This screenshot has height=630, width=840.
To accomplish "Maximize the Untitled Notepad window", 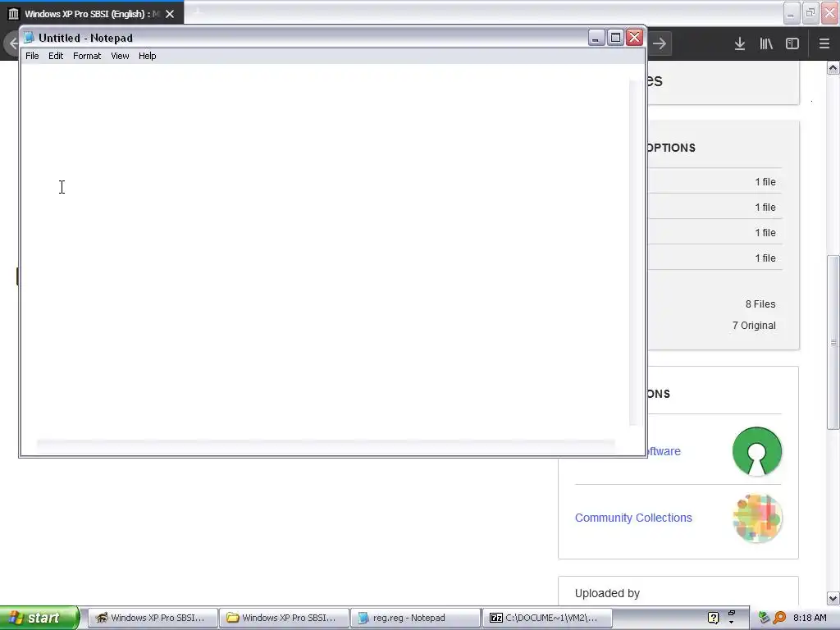I will [615, 38].
